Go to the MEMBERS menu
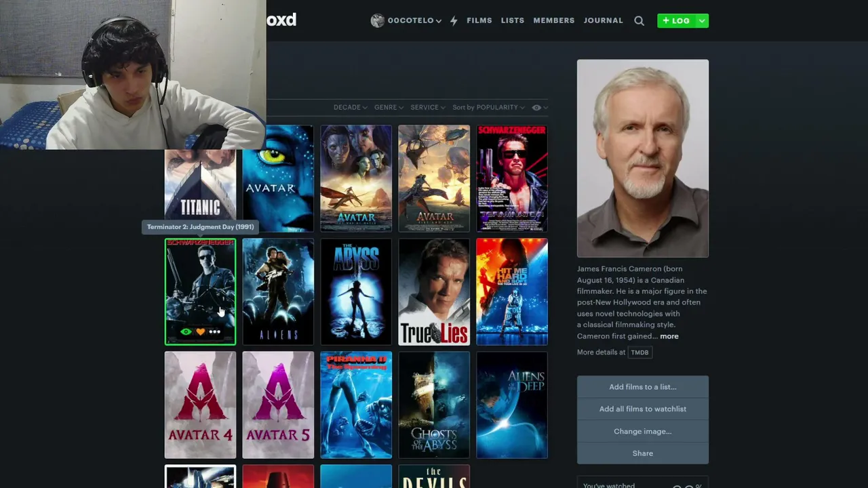This screenshot has height=488, width=868. coord(554,21)
